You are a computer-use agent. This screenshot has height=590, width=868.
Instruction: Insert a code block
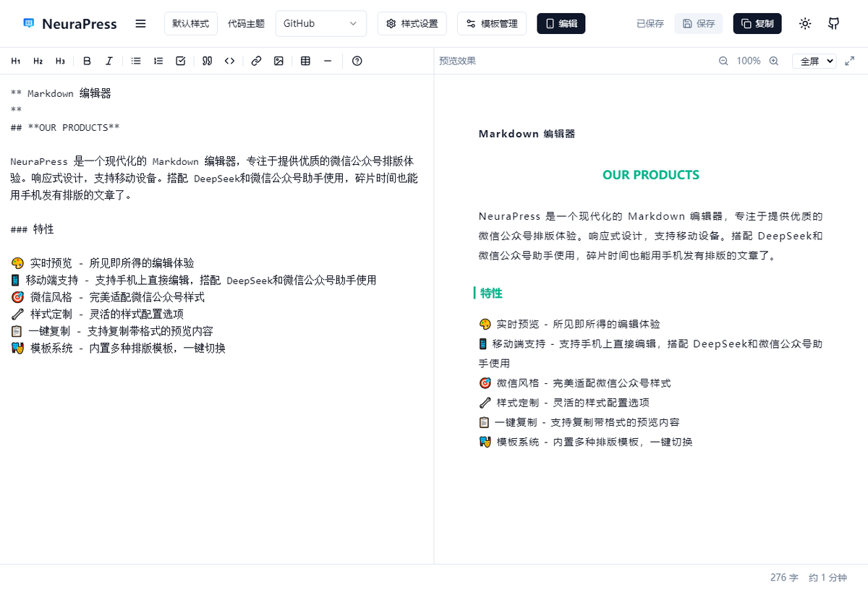click(229, 61)
